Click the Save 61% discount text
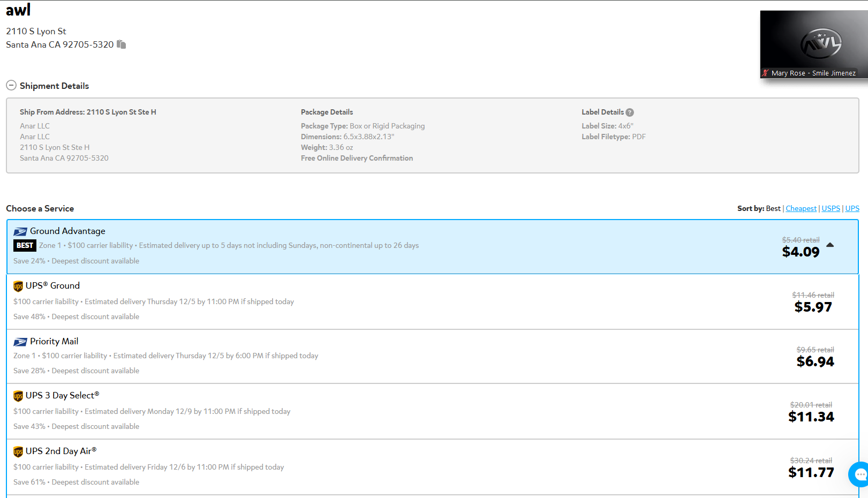Image resolution: width=868 pixels, height=498 pixels. point(29,482)
